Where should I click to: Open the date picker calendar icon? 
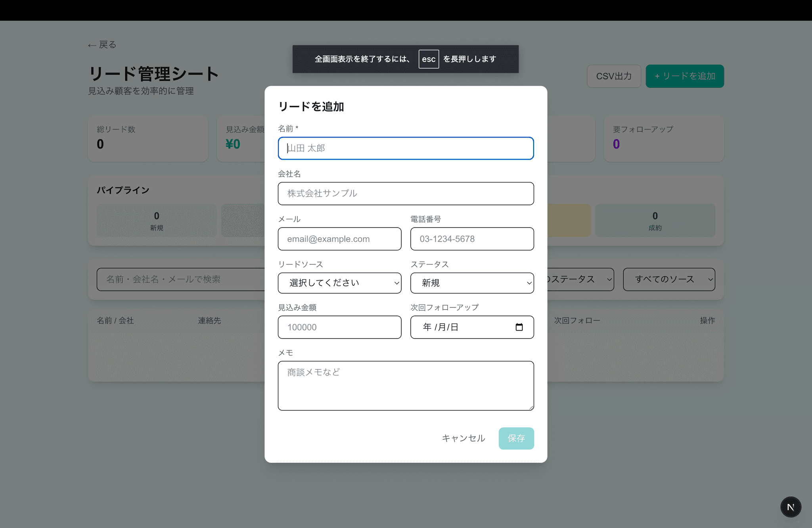(x=519, y=327)
